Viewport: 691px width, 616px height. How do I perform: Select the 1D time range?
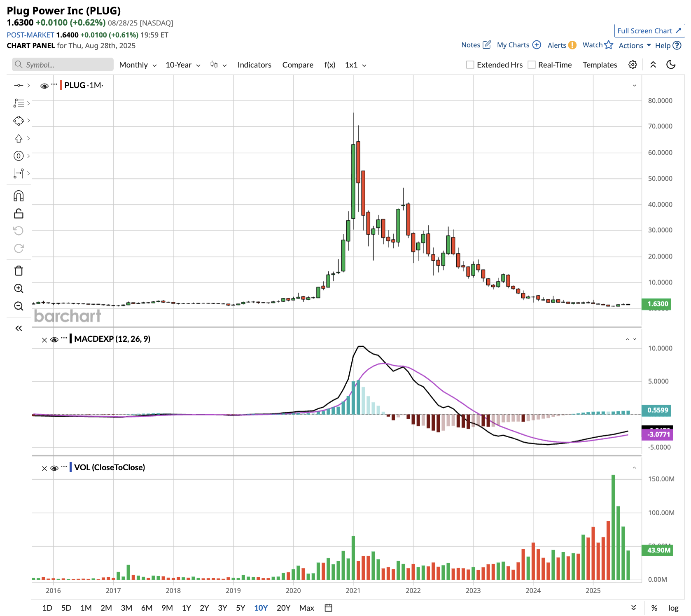(47, 608)
